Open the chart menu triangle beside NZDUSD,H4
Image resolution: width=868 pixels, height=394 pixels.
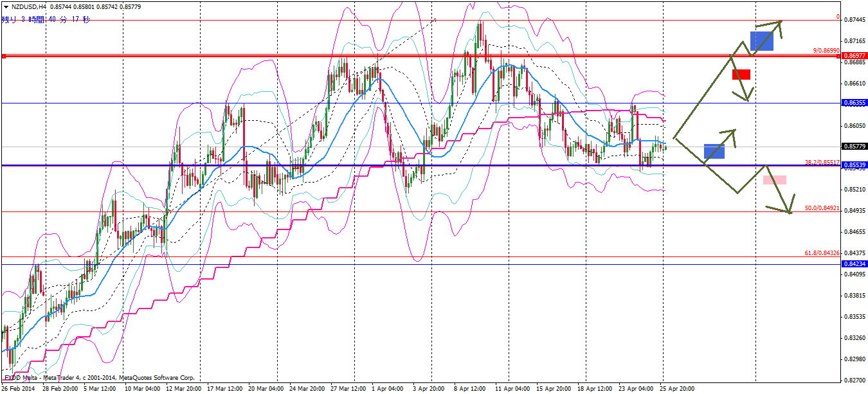click(x=6, y=6)
